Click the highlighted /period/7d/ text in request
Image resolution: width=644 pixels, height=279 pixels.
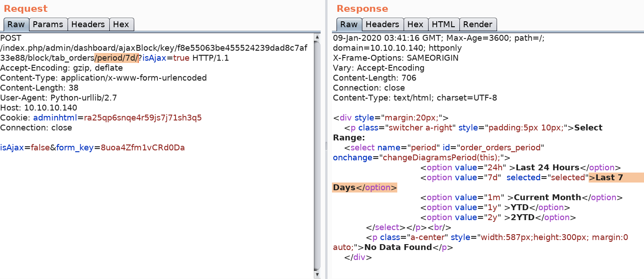point(116,58)
